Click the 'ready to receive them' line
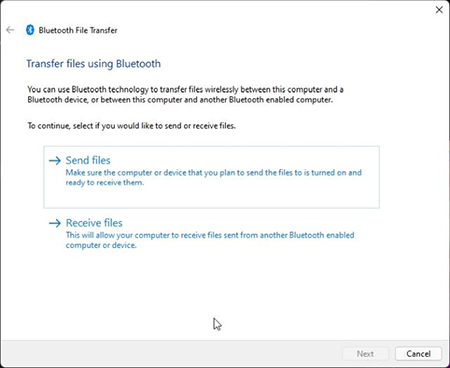The height and width of the screenshot is (368, 450). click(x=105, y=183)
